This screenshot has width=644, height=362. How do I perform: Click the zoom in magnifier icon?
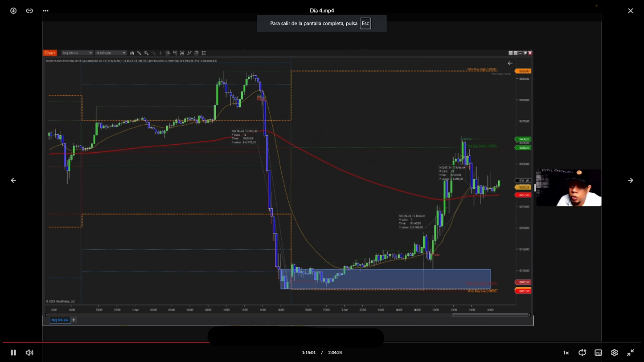click(x=146, y=53)
